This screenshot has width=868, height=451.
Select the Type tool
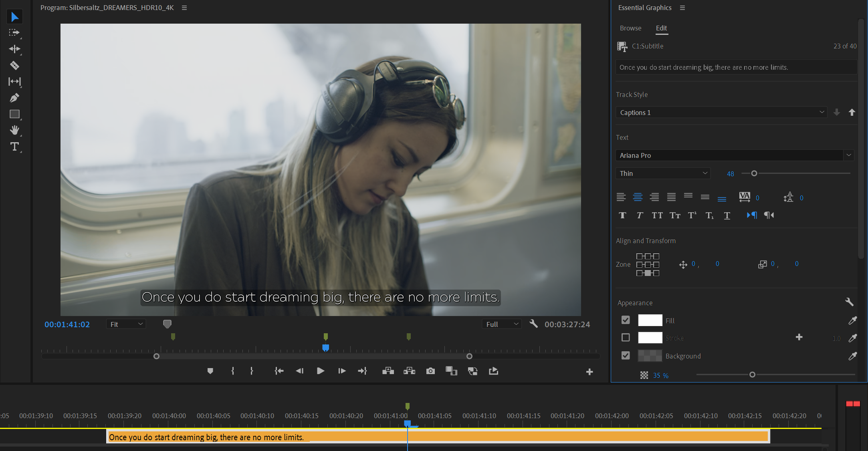[x=14, y=147]
